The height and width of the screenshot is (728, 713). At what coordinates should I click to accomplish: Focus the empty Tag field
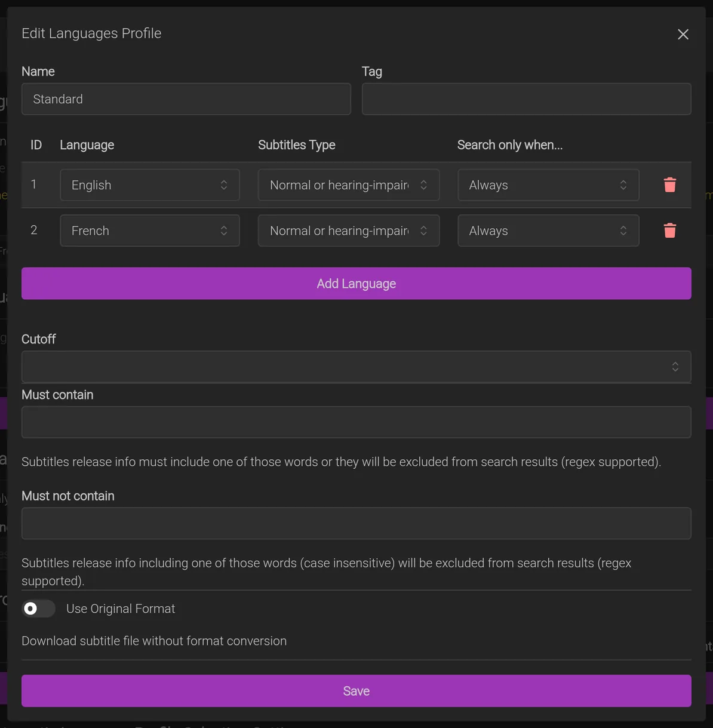click(526, 99)
